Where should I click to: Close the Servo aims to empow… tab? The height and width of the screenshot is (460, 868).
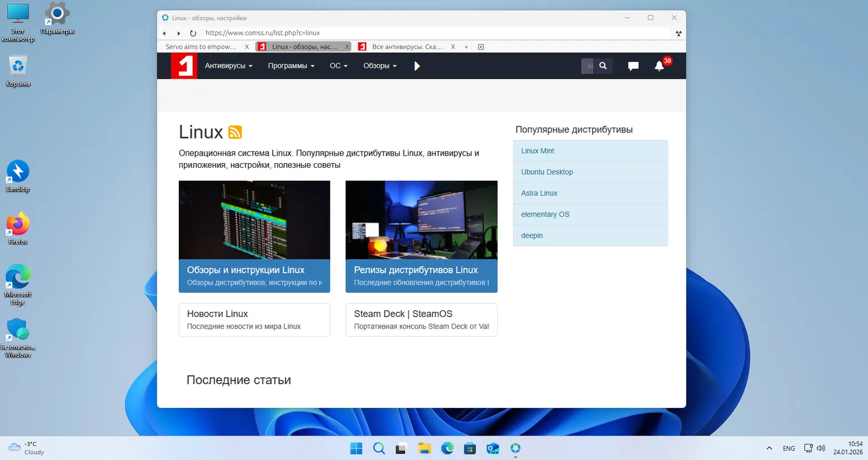(247, 47)
